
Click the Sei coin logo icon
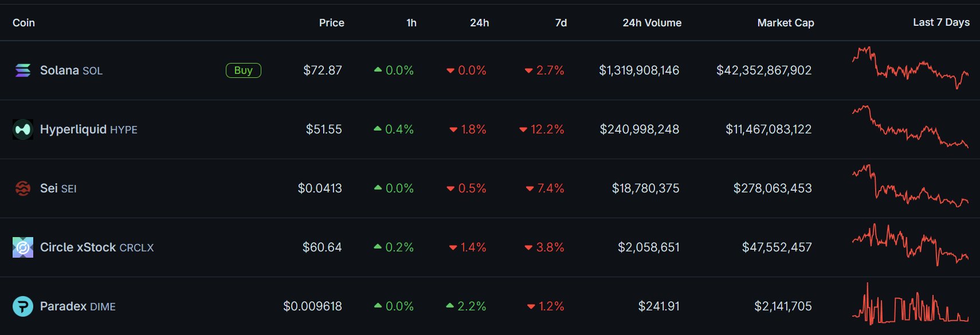(x=23, y=188)
